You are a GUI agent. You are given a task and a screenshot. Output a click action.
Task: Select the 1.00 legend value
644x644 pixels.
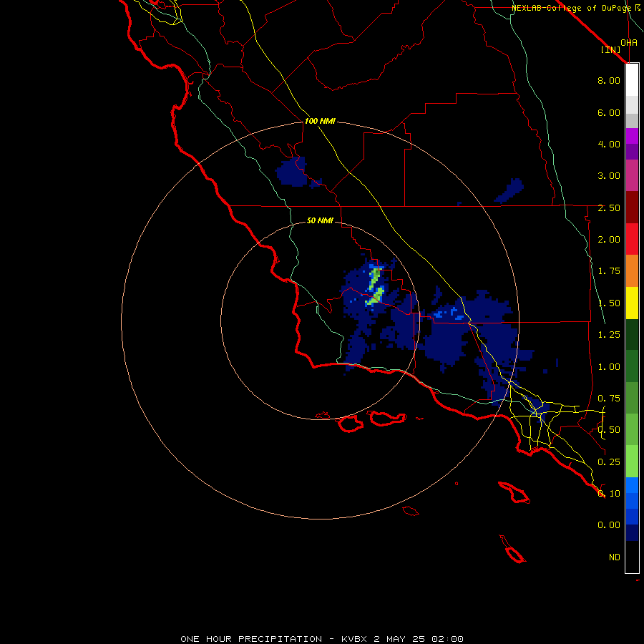pos(609,367)
